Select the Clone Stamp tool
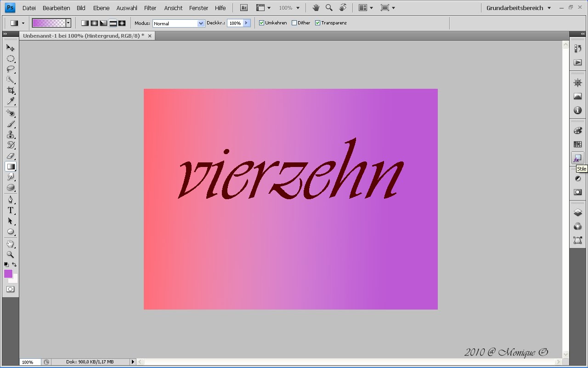 pyautogui.click(x=10, y=134)
